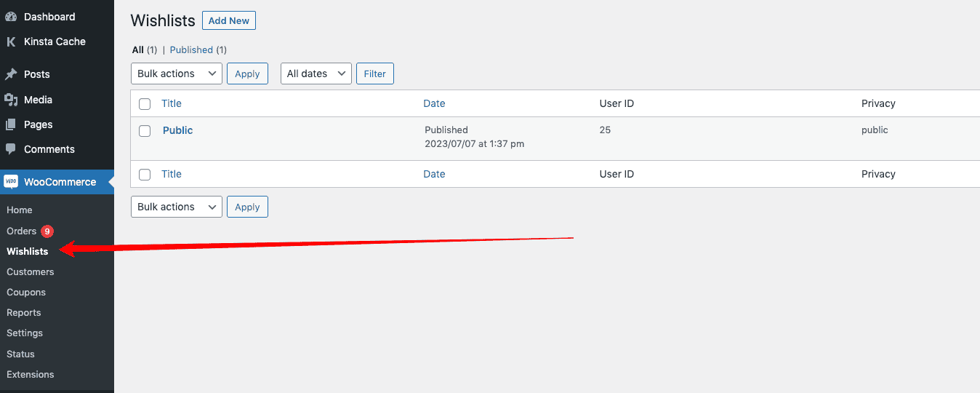Image resolution: width=980 pixels, height=393 pixels.
Task: Expand the bottom Bulk actions dropdown
Action: click(177, 207)
